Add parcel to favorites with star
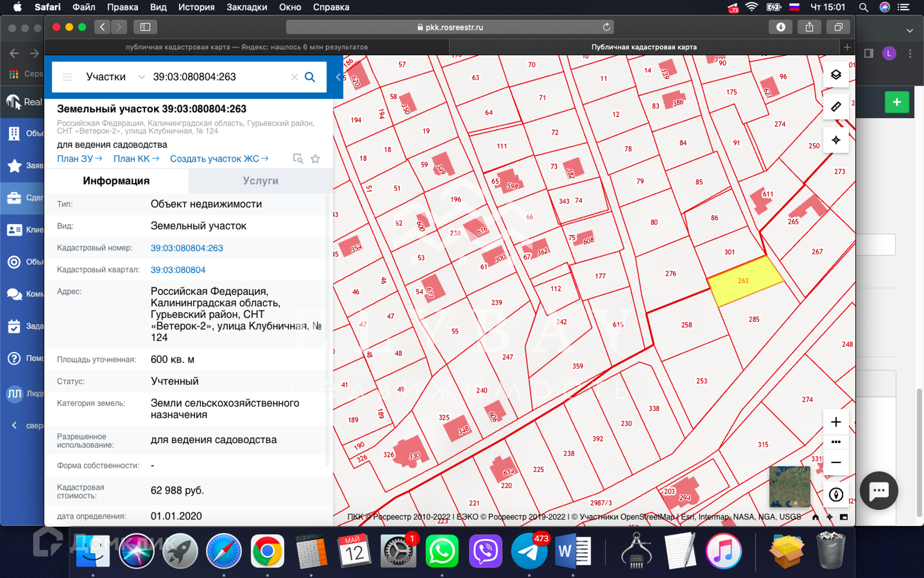This screenshot has height=578, width=924. pos(315,159)
